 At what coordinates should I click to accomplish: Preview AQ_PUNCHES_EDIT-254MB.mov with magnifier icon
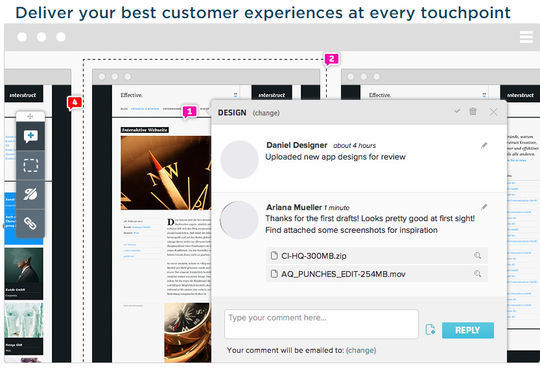point(477,274)
